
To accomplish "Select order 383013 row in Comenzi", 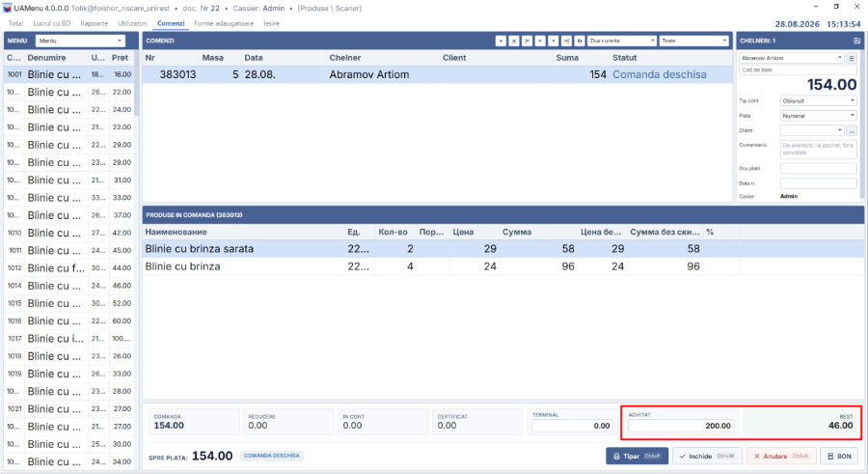I will pyautogui.click(x=437, y=75).
